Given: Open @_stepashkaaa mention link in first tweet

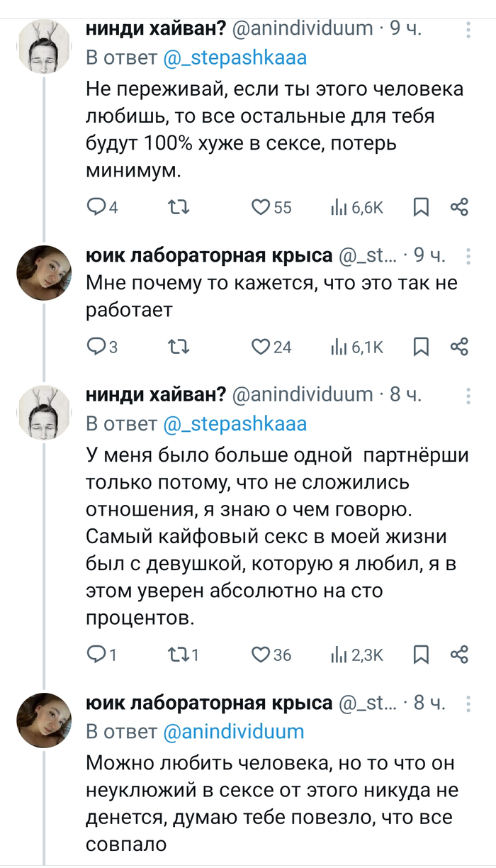Looking at the screenshot, I should [x=235, y=58].
